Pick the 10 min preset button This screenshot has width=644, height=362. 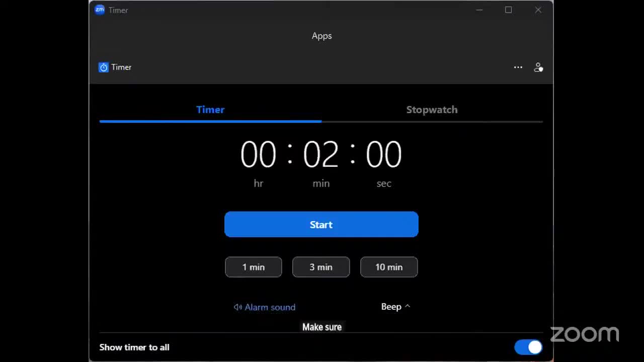pos(389,267)
